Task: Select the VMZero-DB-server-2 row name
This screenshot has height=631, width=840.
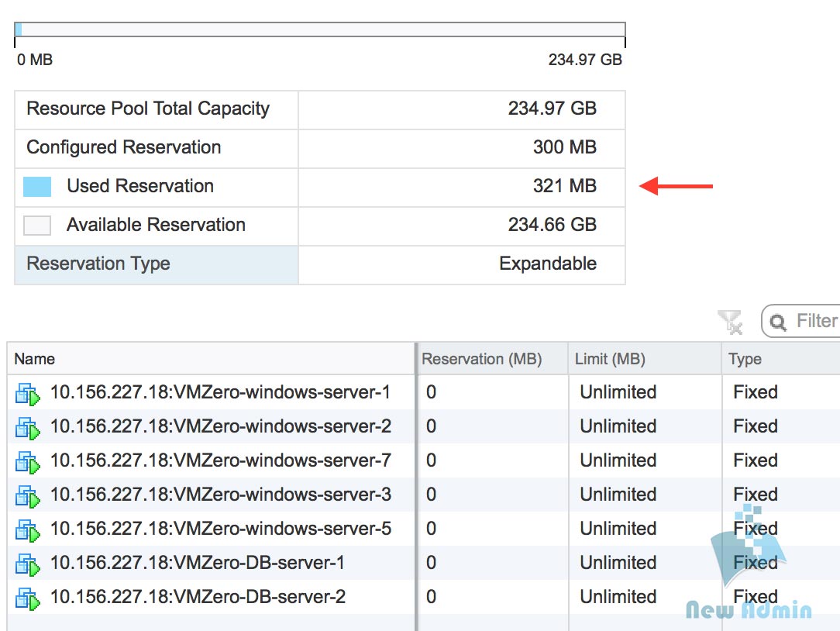Action: coord(198,597)
